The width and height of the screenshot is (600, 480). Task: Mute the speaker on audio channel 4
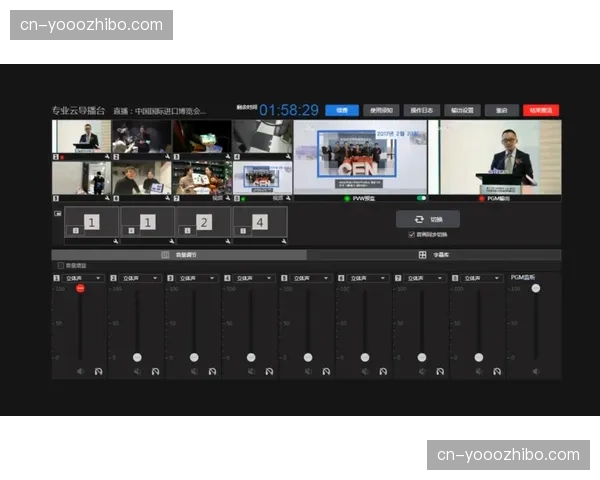251,371
